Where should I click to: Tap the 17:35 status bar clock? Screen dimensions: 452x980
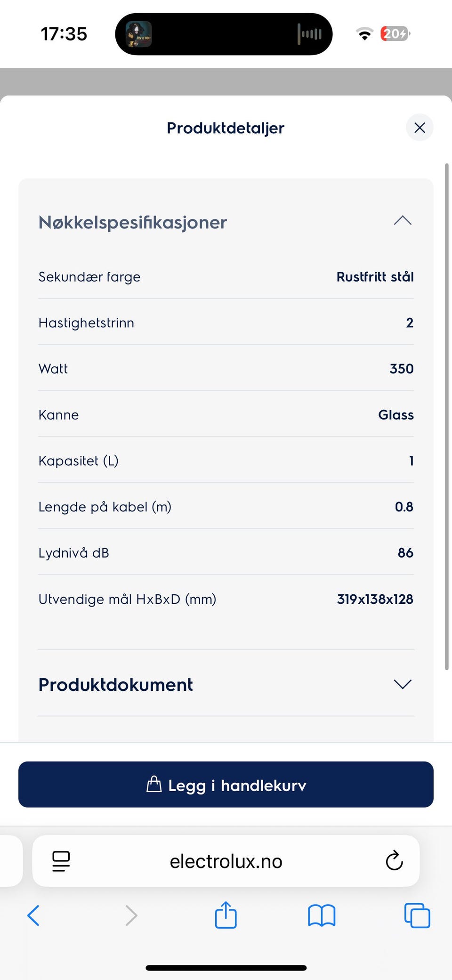pos(64,34)
